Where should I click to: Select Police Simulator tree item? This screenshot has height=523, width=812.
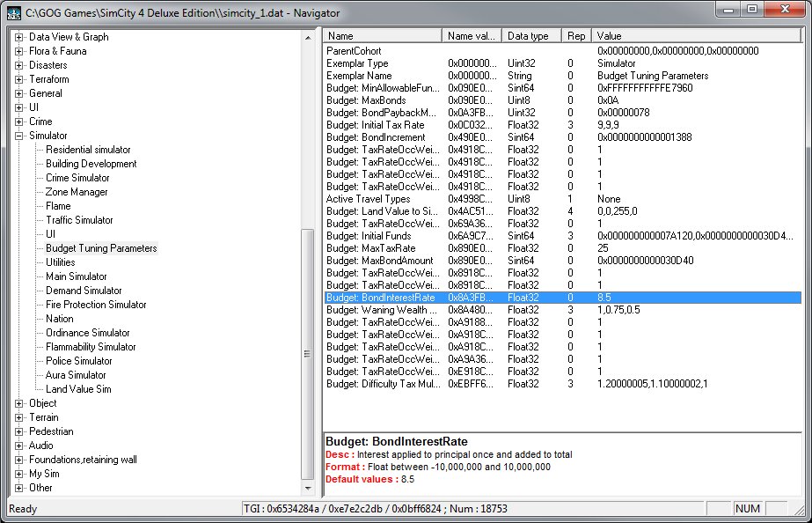click(78, 361)
